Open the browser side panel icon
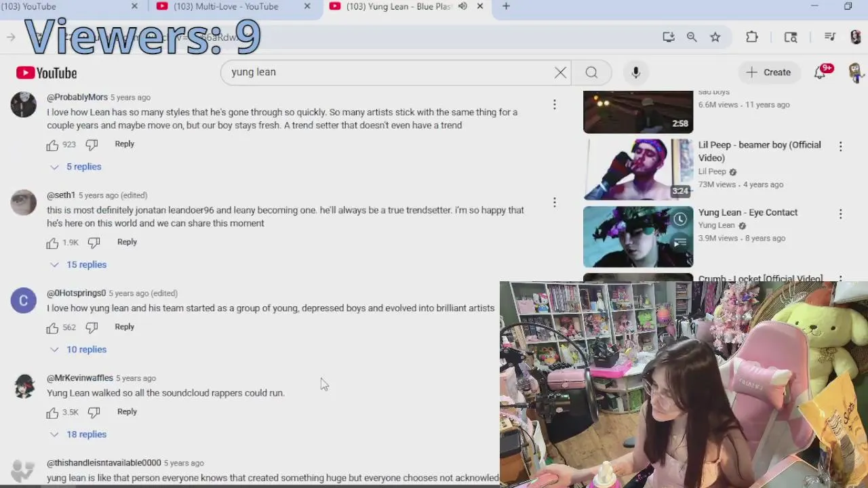 [x=791, y=37]
